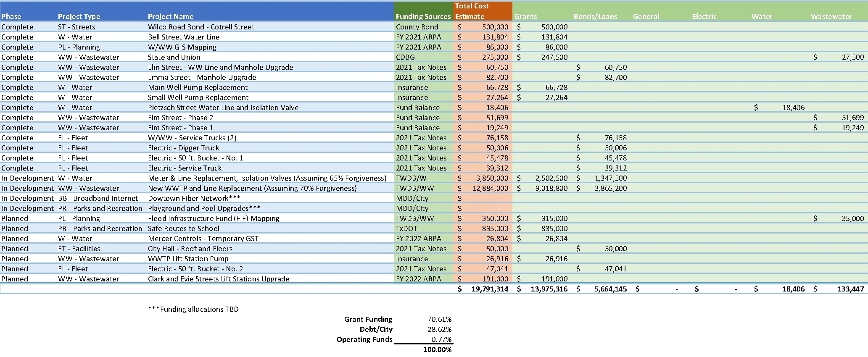Click the CDBG funding source cell

[405, 57]
